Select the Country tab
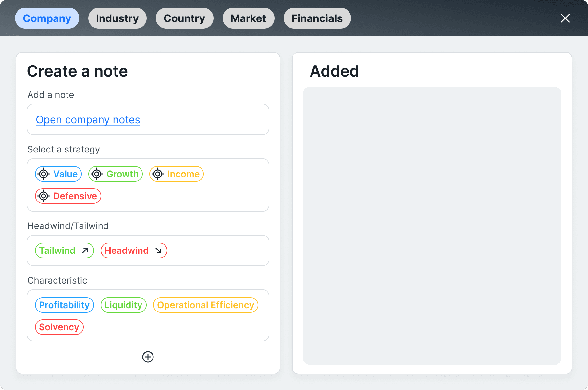 point(184,18)
